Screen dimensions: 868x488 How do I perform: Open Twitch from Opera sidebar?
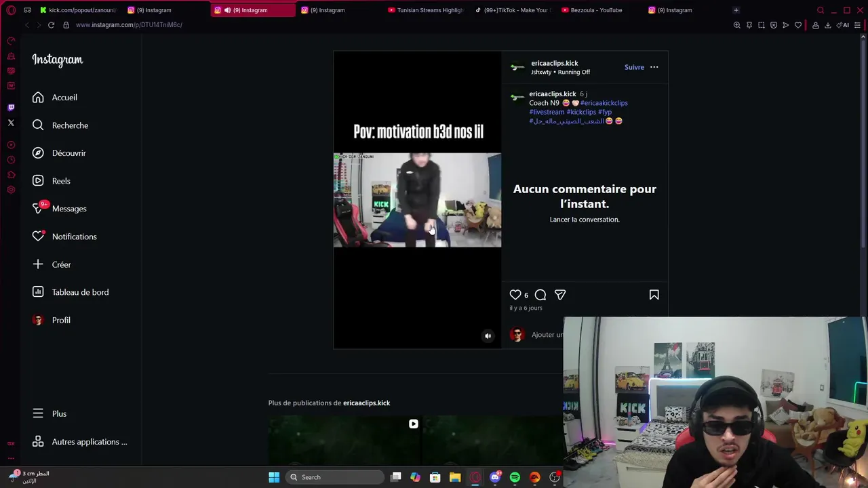click(11, 108)
